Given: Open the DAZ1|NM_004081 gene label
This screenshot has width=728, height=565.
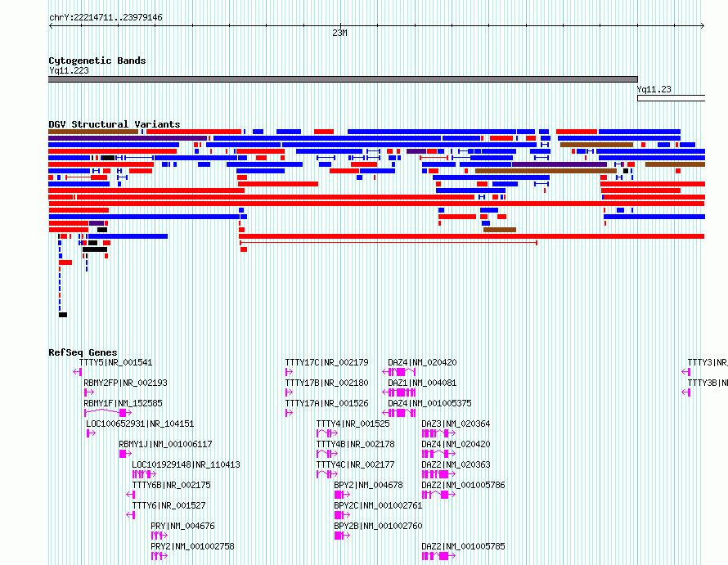Looking at the screenshot, I should click(x=422, y=383).
